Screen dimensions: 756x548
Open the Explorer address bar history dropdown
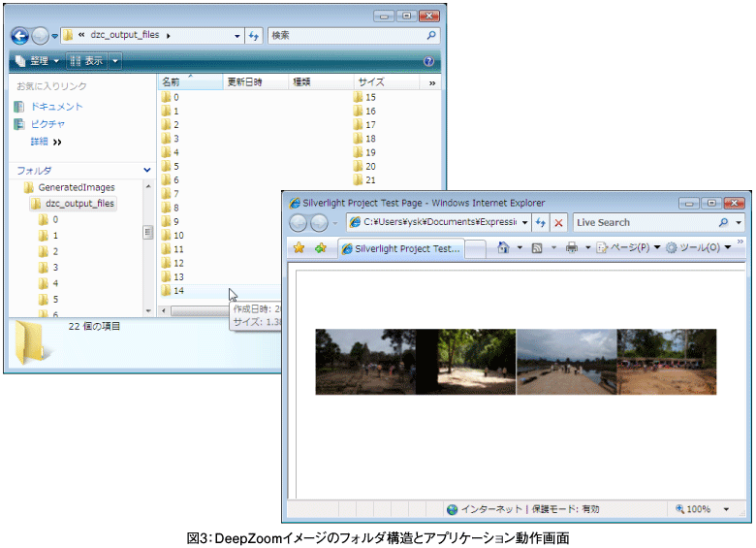click(237, 36)
